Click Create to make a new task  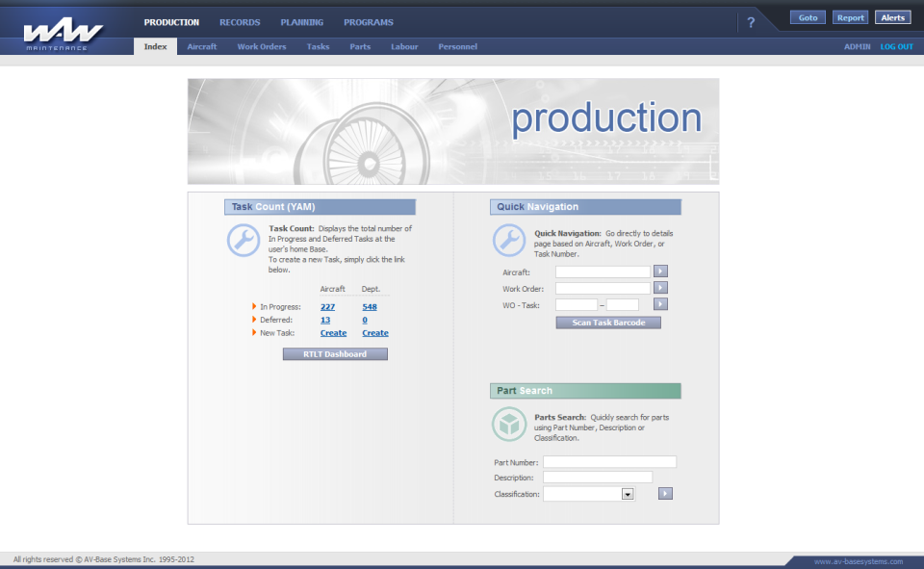333,332
